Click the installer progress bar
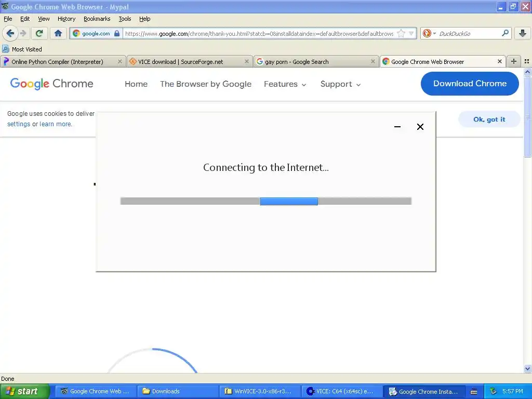 pyautogui.click(x=266, y=201)
